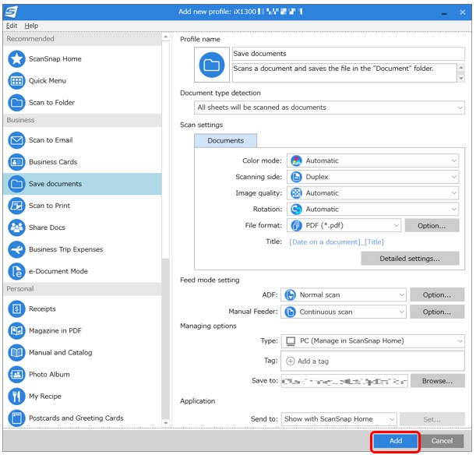Select the Scan to Email envelope icon

[x=16, y=140]
